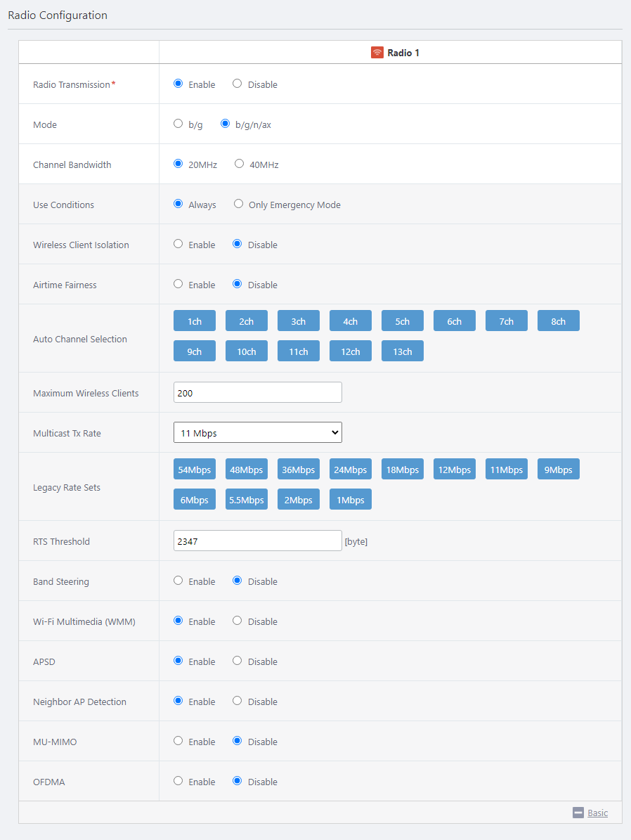Disable Radio Transmission
The image size is (631, 840).
click(238, 84)
